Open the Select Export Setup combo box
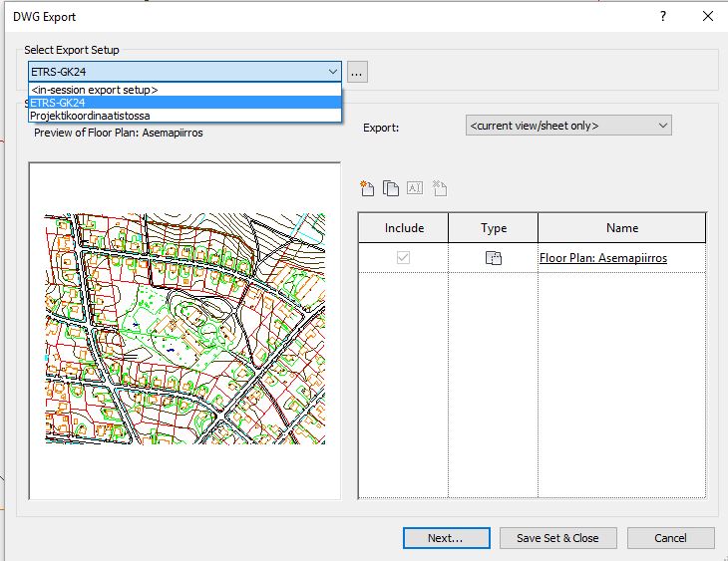The image size is (728, 561). 184,72
